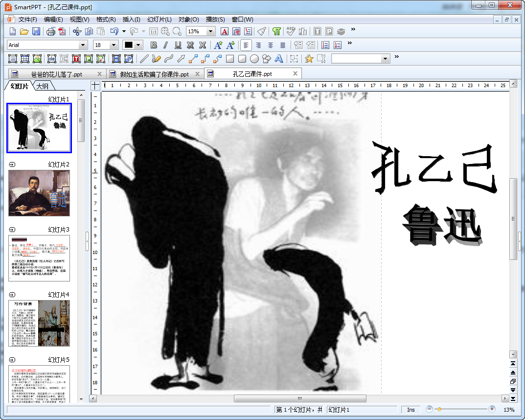Click the star animation icon
This screenshot has height=420, width=525.
309,59
